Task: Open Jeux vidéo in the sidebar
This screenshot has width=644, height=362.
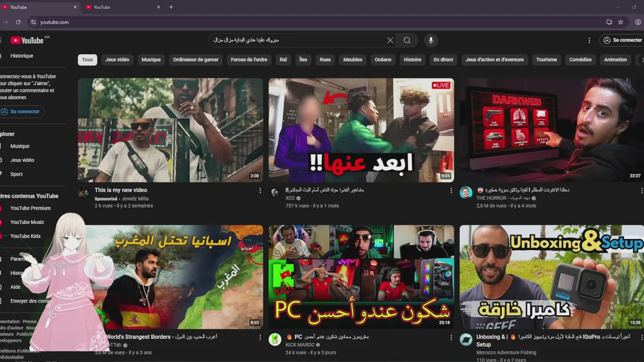Action: pyautogui.click(x=22, y=160)
